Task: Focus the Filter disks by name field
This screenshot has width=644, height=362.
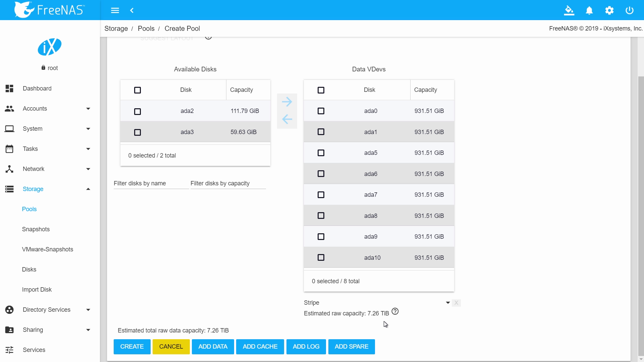Action: click(x=151, y=183)
